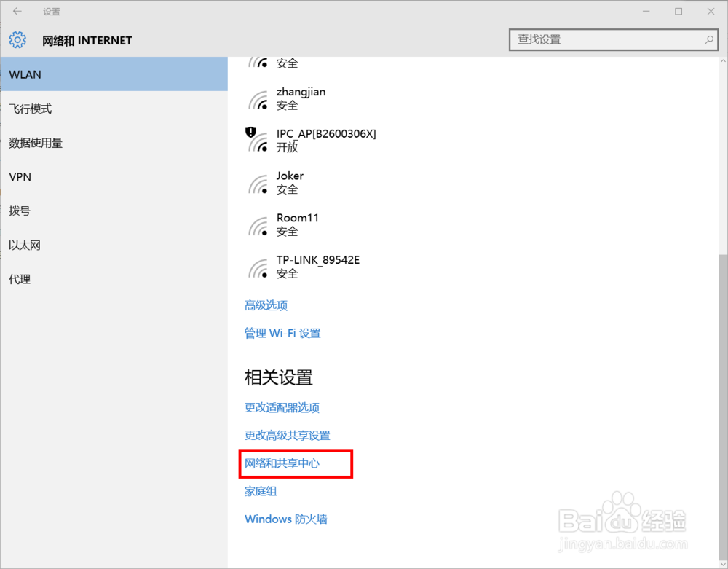
Task: Open 管理 Wi-Fi 设置
Action: 282,333
